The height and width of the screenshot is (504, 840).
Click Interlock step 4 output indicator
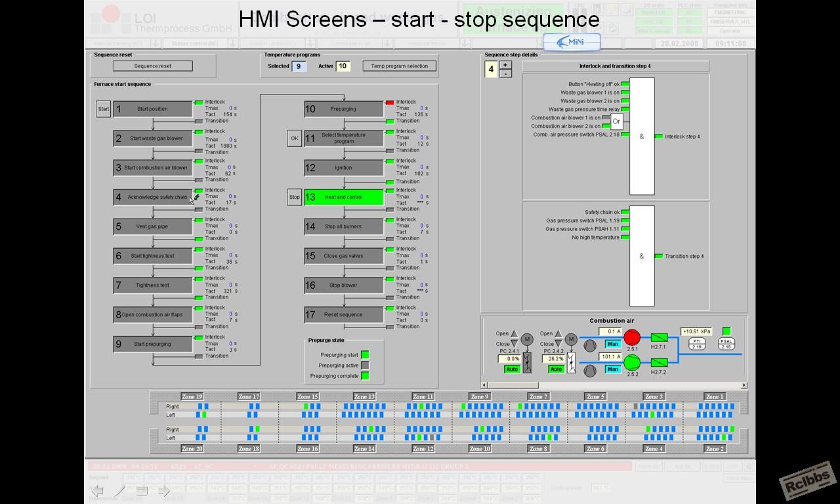(658, 136)
